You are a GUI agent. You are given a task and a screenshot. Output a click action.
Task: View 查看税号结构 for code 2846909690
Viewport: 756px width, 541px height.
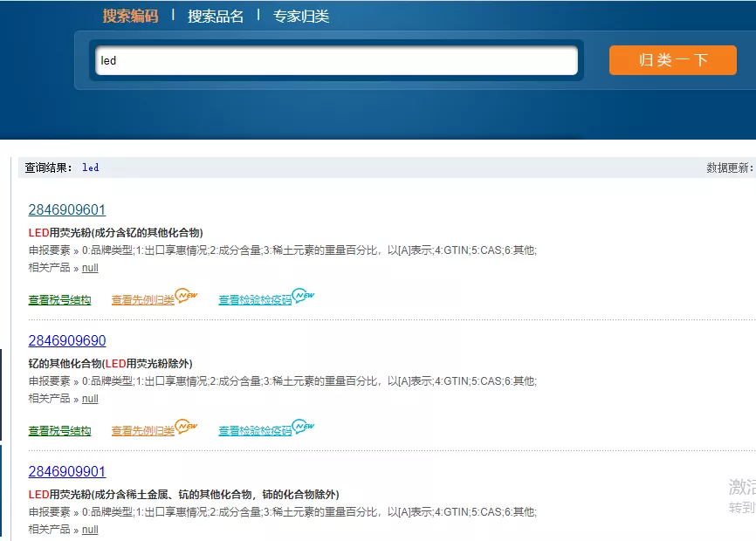click(x=59, y=431)
